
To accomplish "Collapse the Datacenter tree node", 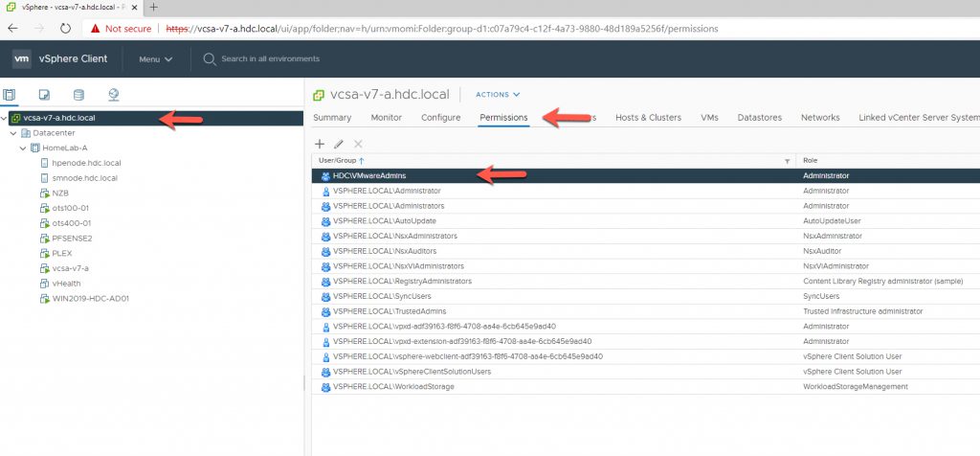I will [x=13, y=133].
